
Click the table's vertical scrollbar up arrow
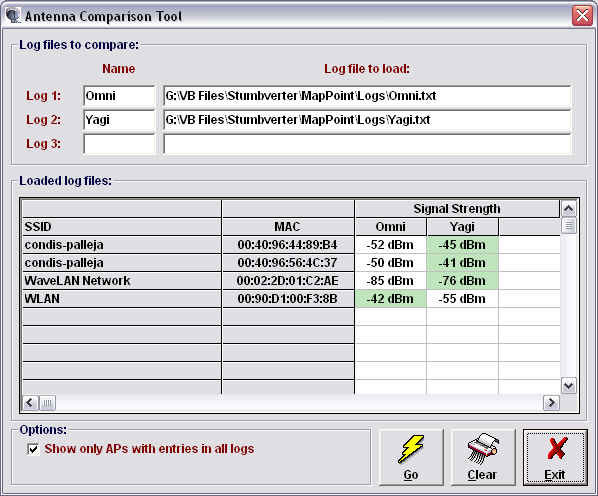pos(568,209)
